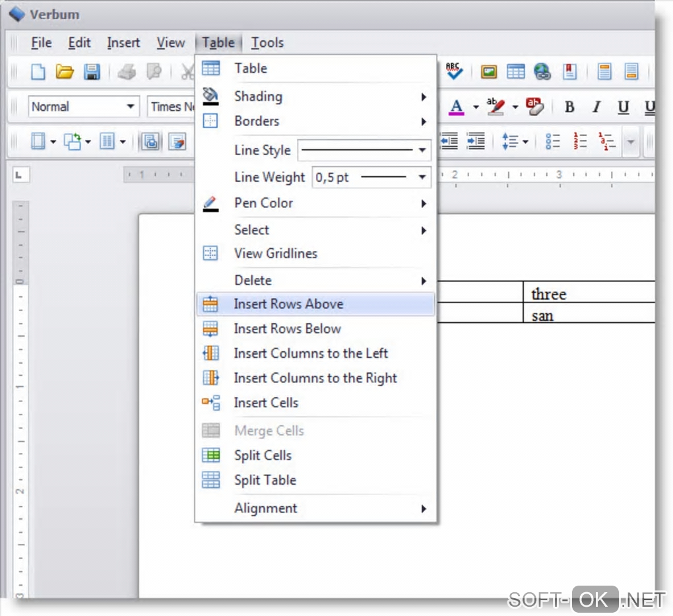The width and height of the screenshot is (673, 616).
Task: Open the Shading submenu
Action: [315, 96]
